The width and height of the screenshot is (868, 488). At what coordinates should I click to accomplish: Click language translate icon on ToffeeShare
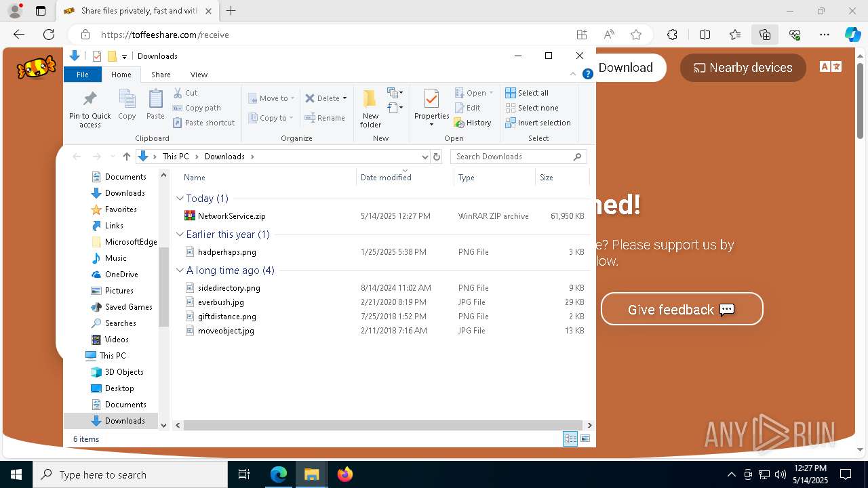[831, 66]
